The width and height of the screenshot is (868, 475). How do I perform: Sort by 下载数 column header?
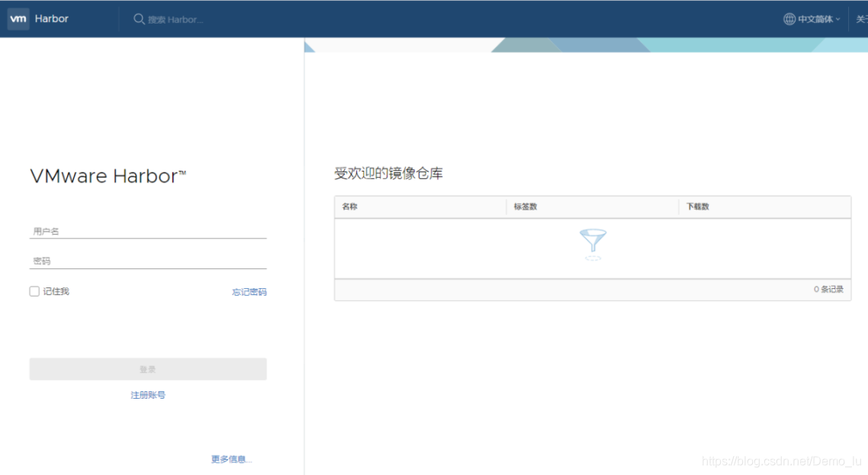point(698,207)
